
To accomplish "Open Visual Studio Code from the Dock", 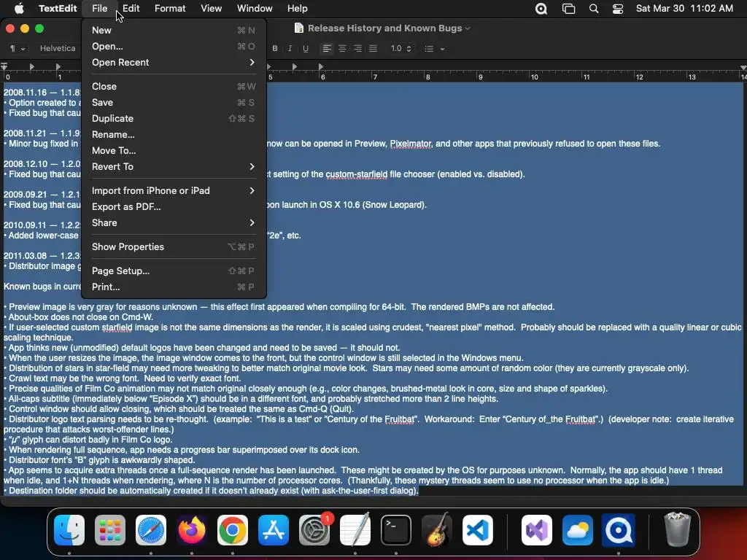I will tap(477, 530).
